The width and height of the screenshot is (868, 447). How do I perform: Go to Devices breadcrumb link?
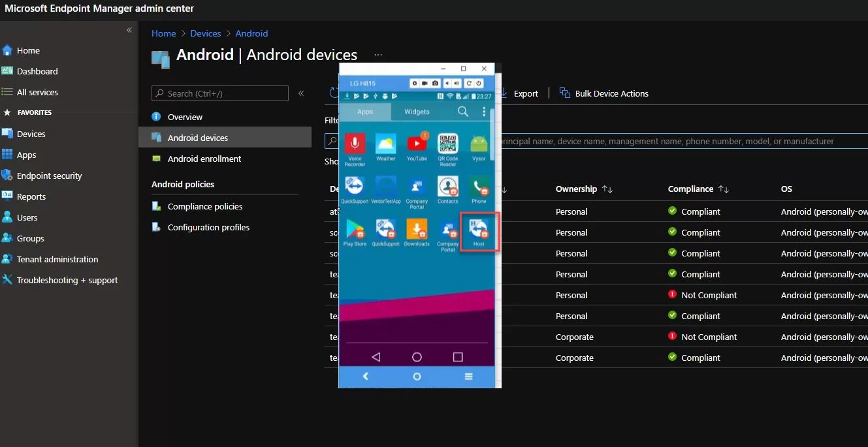coord(205,33)
